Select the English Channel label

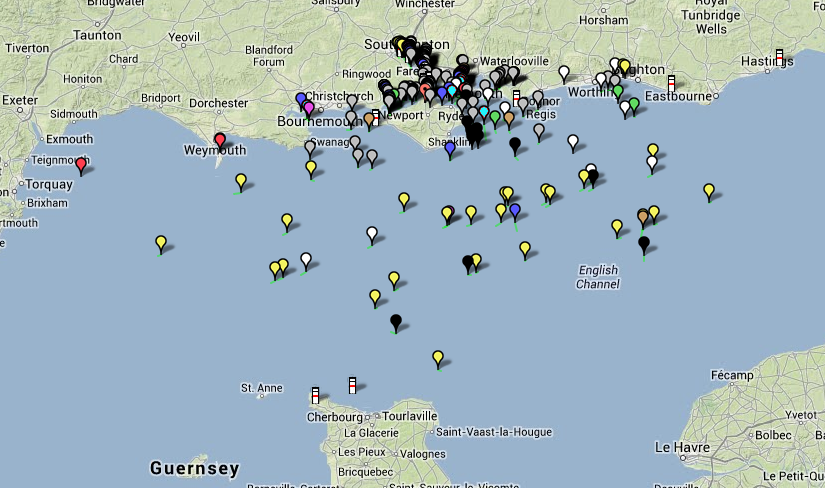tap(598, 277)
